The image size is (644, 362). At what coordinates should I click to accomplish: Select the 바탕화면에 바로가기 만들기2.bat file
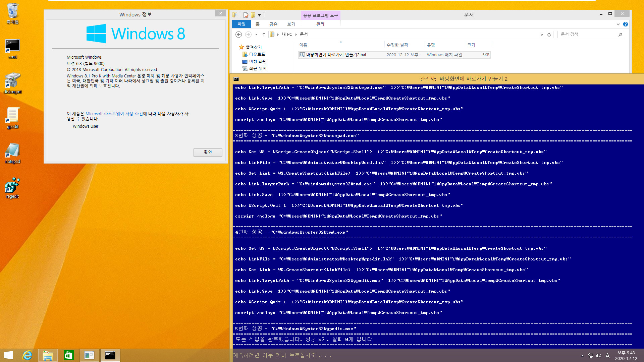tap(394, 55)
